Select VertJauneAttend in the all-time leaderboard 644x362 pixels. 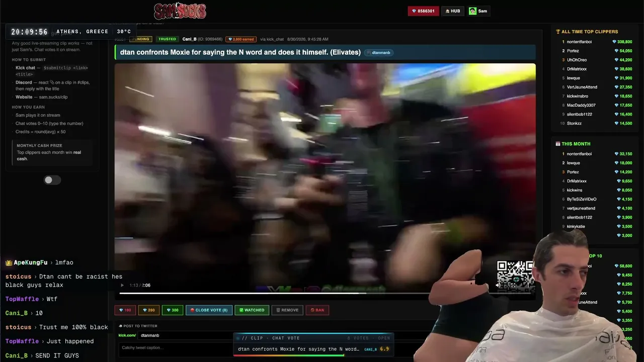click(581, 87)
